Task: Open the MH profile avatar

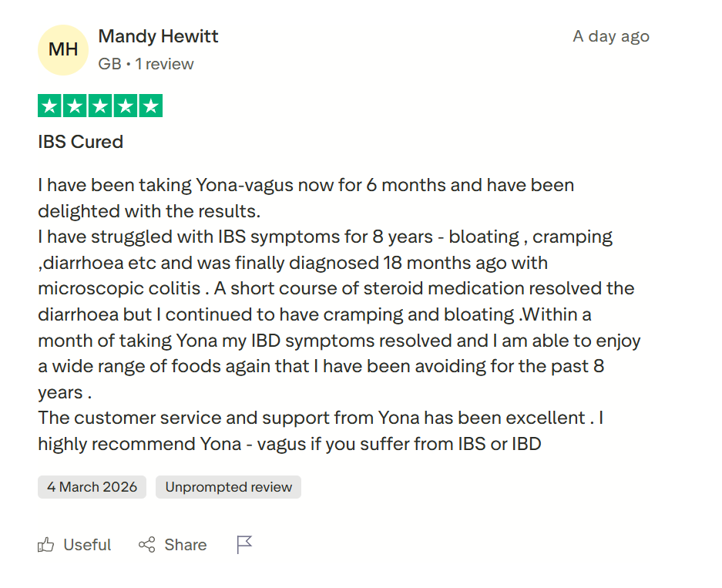Action: (x=63, y=50)
